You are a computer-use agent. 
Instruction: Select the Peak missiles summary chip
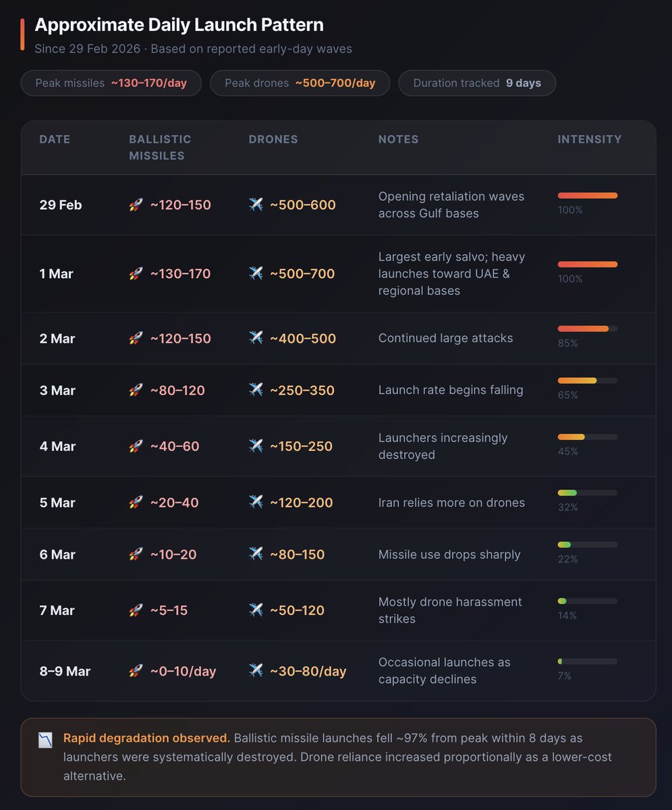point(111,83)
